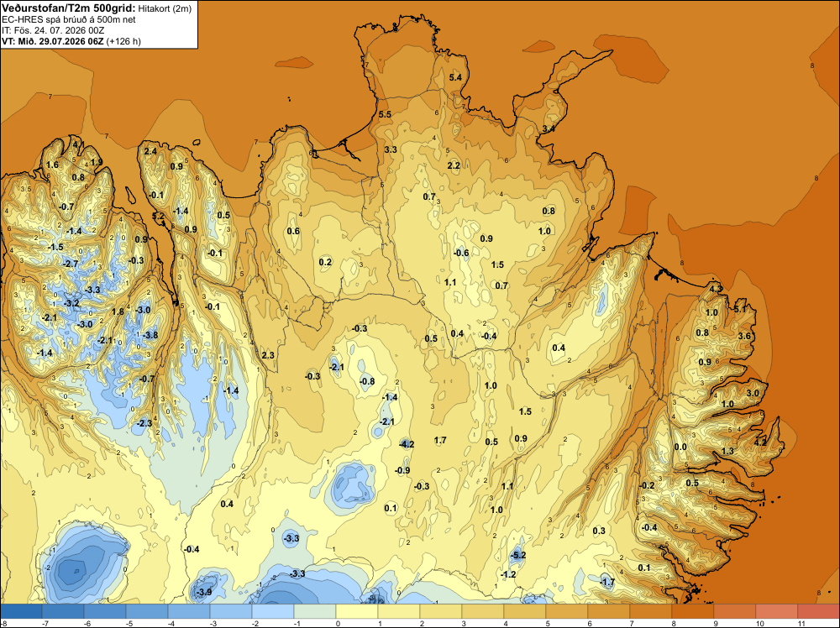The width and height of the screenshot is (840, 628).
Task: Click the legend swatch between 0 and 1
Action: pos(357,611)
